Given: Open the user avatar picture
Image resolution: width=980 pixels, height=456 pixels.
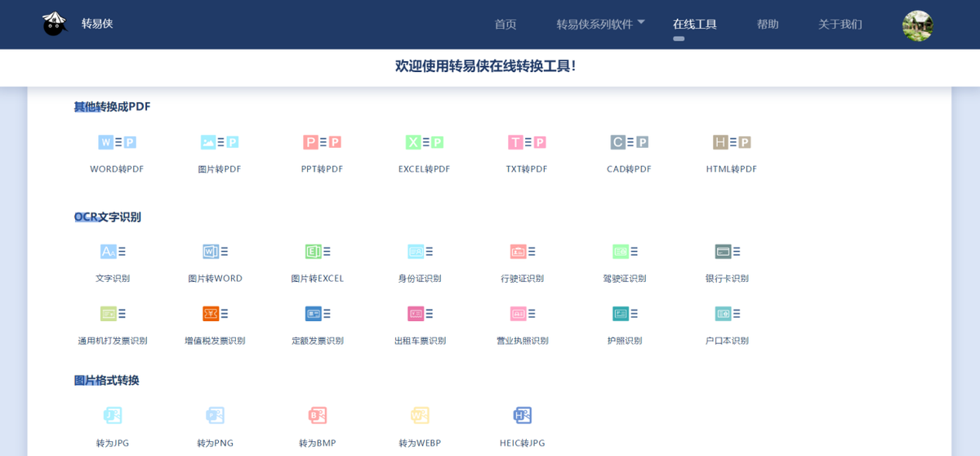Looking at the screenshot, I should tap(918, 25).
